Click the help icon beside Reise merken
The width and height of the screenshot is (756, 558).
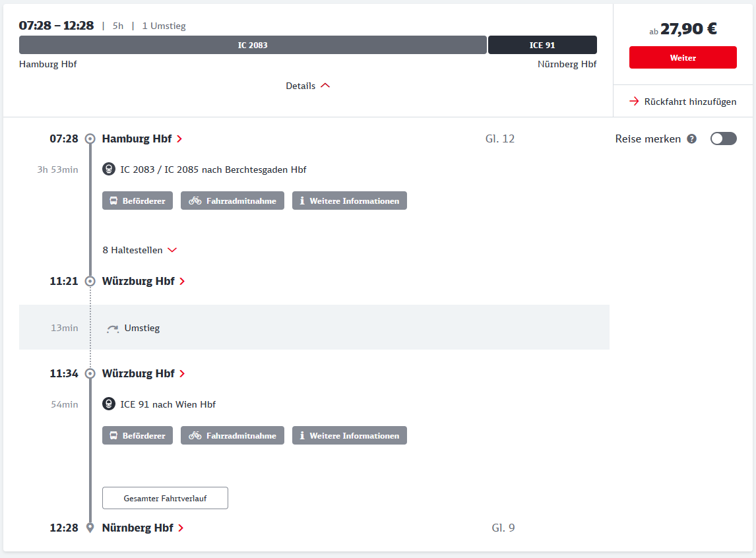[x=691, y=139]
